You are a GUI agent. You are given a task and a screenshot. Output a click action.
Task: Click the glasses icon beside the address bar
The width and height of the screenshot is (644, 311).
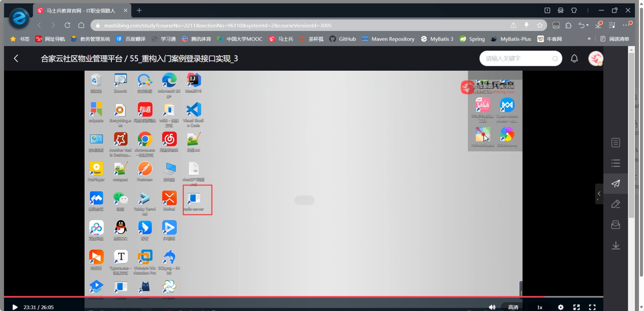click(556, 25)
